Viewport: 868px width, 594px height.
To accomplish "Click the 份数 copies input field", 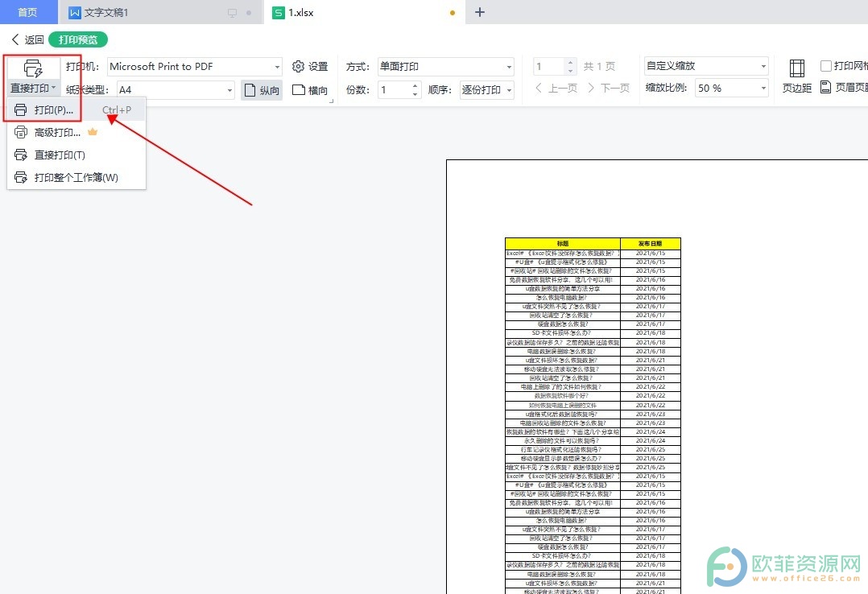I will tap(395, 89).
